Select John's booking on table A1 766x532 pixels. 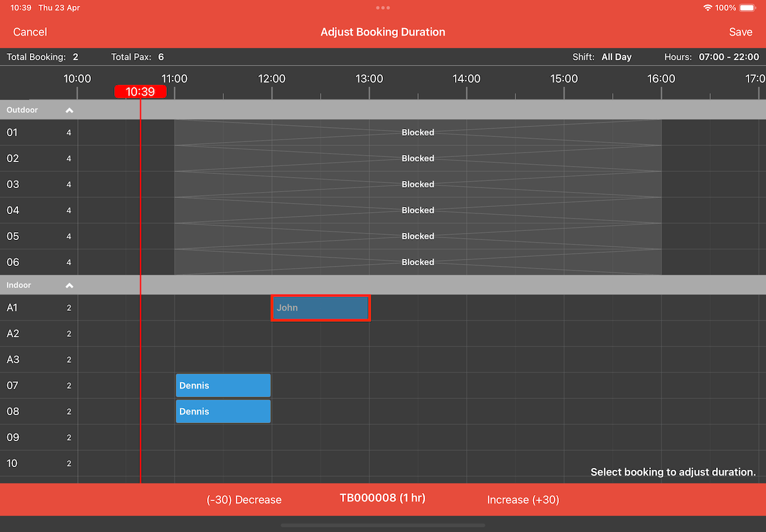click(321, 308)
